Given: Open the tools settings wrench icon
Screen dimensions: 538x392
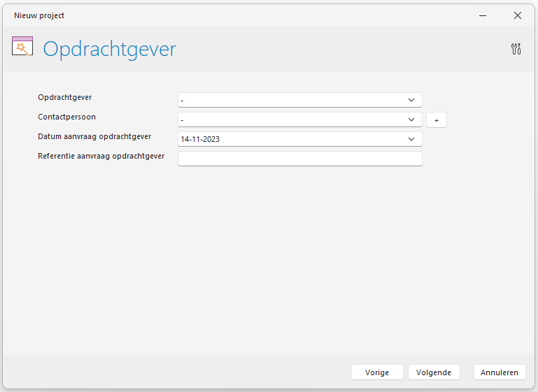Looking at the screenshot, I should tap(516, 49).
